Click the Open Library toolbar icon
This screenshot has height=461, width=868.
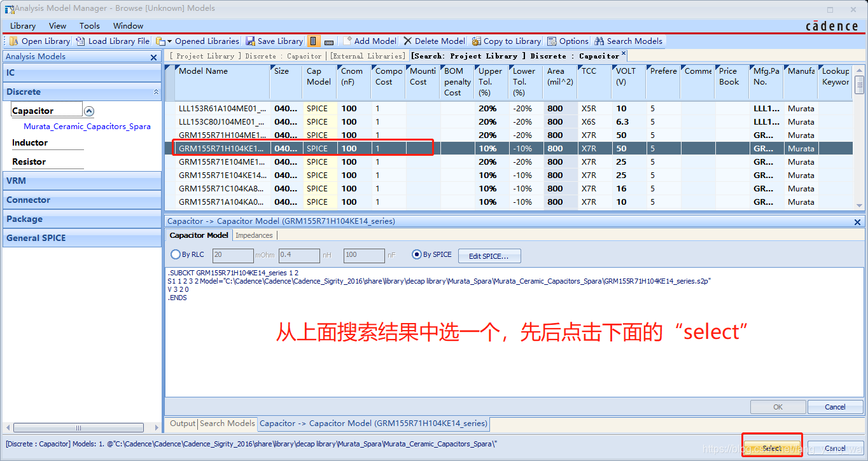14,41
